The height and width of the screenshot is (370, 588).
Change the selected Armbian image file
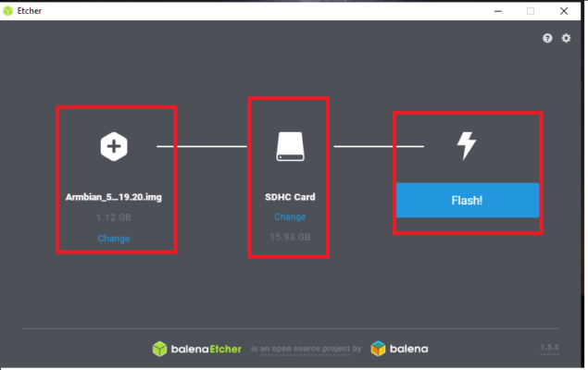point(114,239)
